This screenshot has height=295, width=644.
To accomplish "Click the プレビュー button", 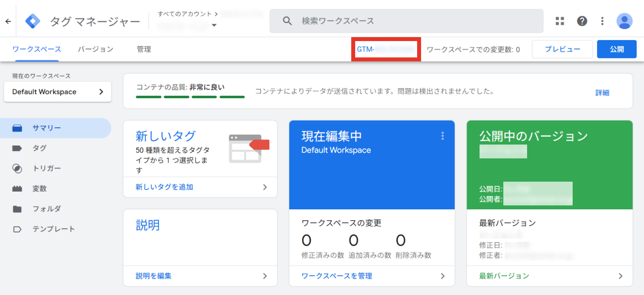I will point(562,49).
